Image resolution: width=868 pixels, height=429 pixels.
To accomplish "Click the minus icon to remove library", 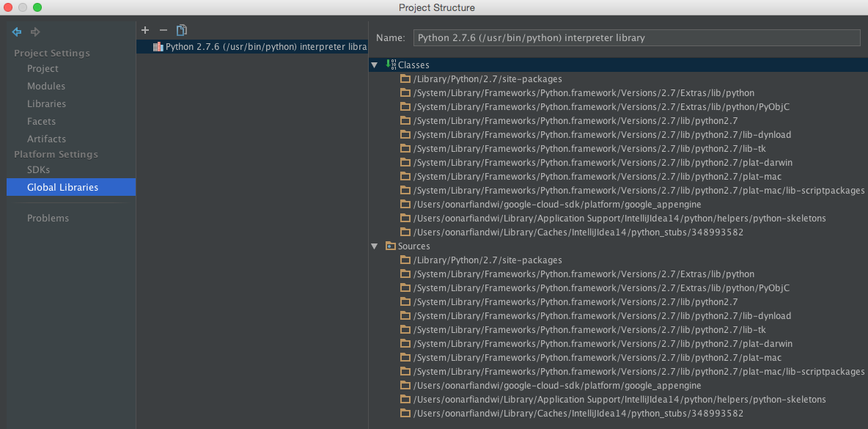I will coord(163,30).
